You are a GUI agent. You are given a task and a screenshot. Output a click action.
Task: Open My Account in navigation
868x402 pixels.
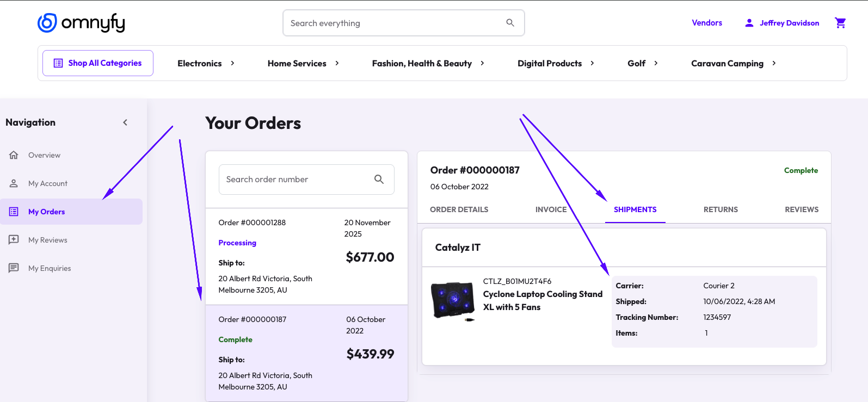point(71,183)
